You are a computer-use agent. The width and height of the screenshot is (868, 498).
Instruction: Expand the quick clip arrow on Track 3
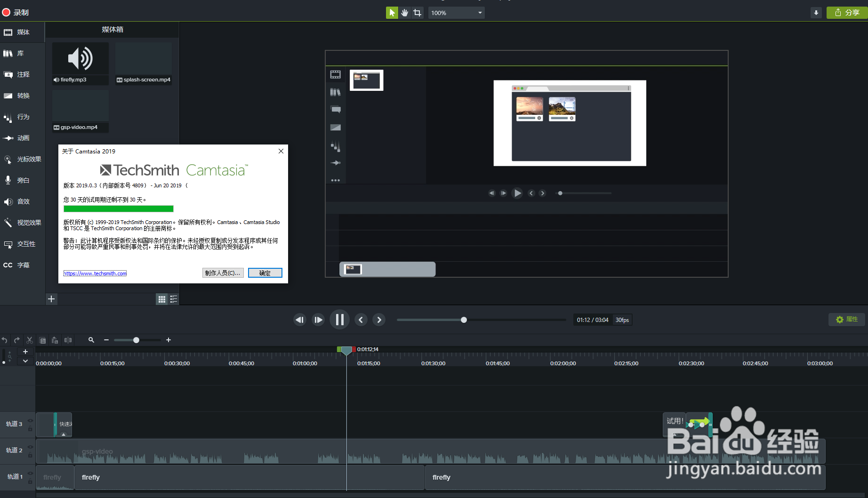click(x=64, y=434)
